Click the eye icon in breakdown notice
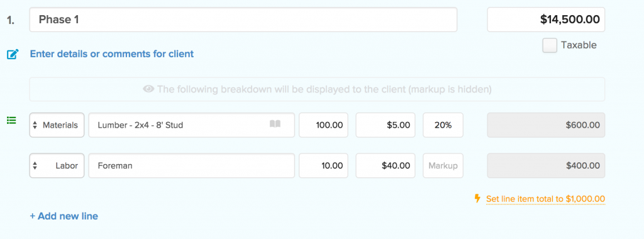The image size is (644, 239). pyautogui.click(x=148, y=89)
